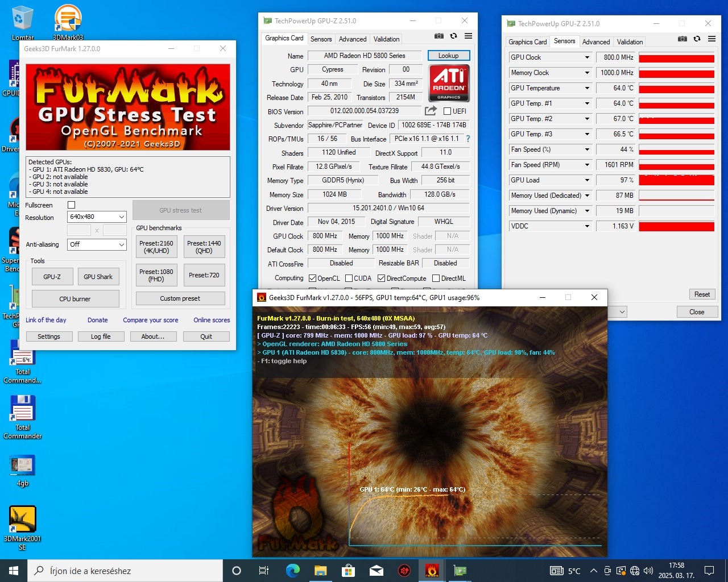Click the GPU-Z taskbar icon
728x582 pixels.
point(460,571)
